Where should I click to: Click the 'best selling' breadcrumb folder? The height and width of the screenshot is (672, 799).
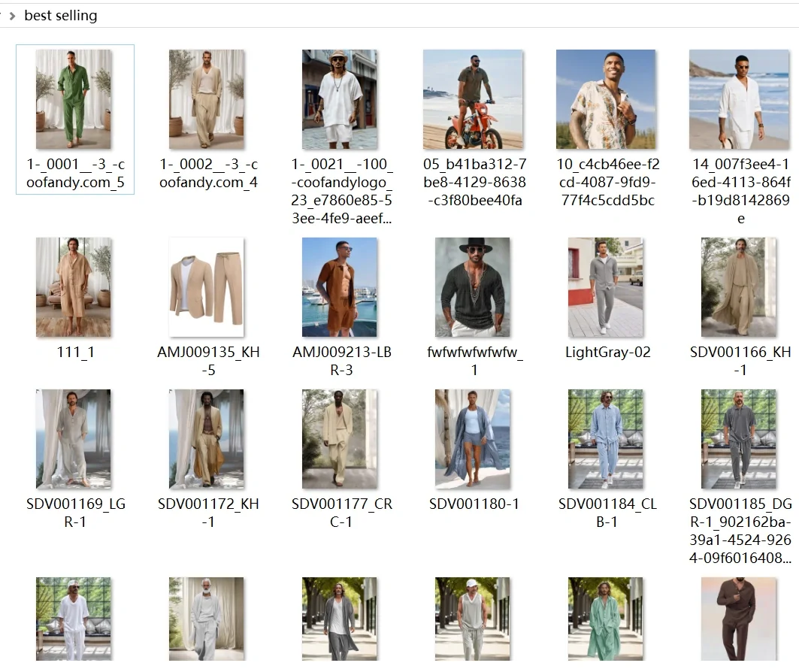[61, 16]
